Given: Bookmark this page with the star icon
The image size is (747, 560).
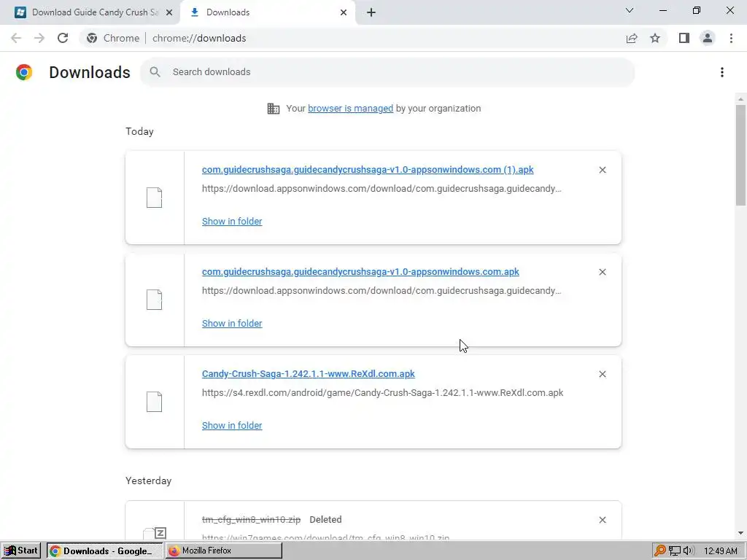Looking at the screenshot, I should [x=655, y=38].
